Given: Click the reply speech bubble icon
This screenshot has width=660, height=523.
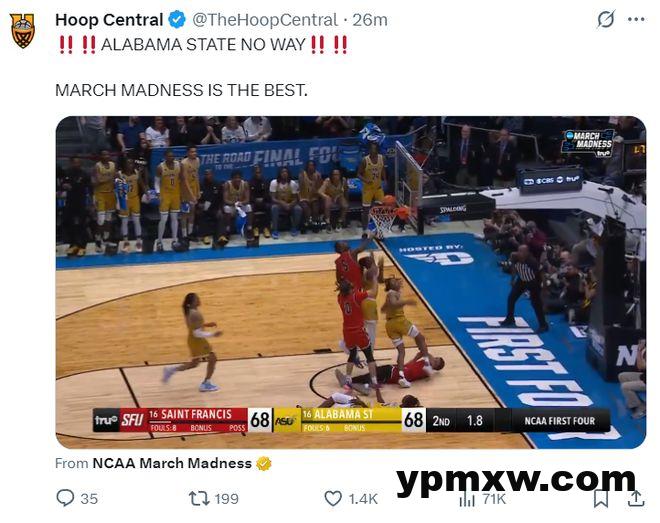Looking at the screenshot, I should coord(65,498).
